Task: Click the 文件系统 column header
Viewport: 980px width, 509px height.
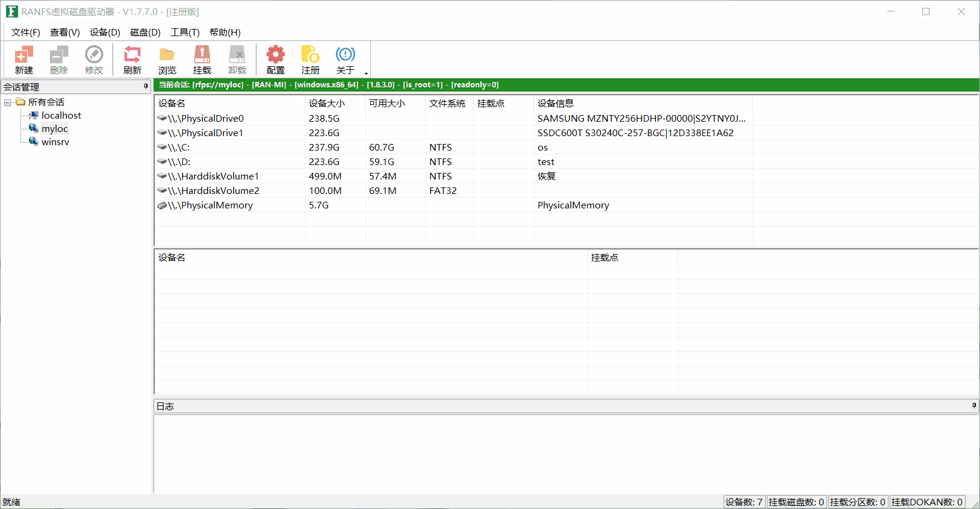Action: 447,104
